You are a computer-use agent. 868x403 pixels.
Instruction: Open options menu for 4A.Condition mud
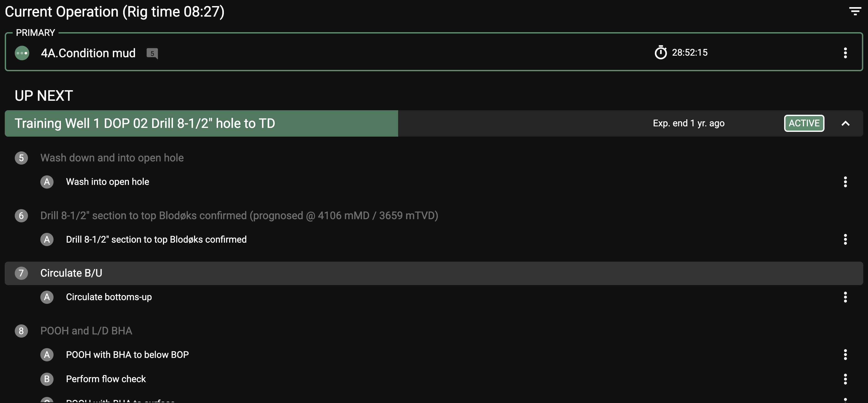(845, 52)
